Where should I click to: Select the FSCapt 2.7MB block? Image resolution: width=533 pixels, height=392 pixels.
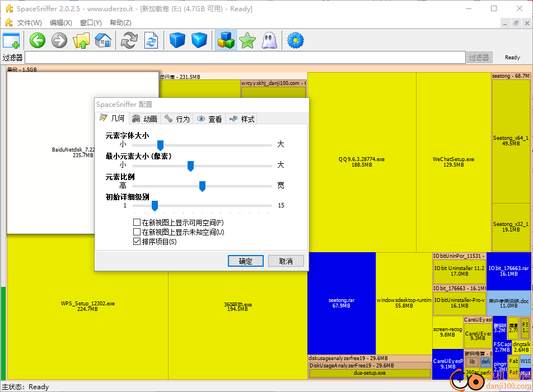(502, 347)
